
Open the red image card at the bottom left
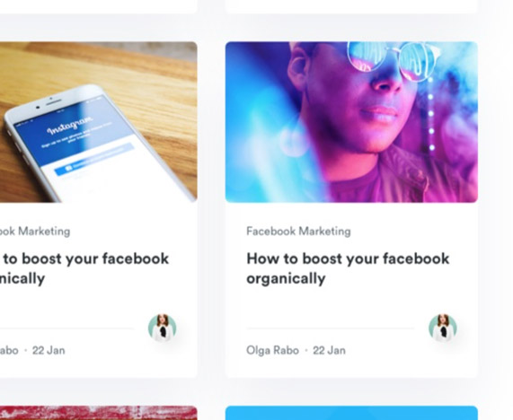click(x=99, y=413)
